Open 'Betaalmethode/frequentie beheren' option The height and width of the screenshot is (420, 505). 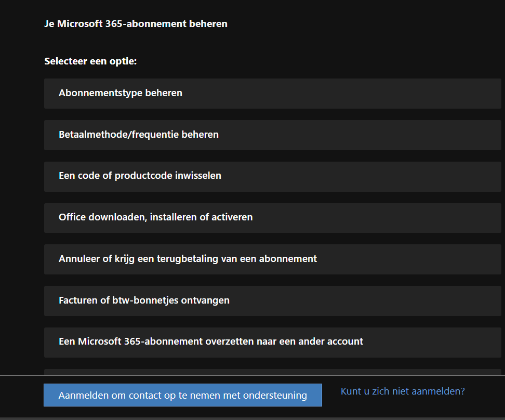272,135
